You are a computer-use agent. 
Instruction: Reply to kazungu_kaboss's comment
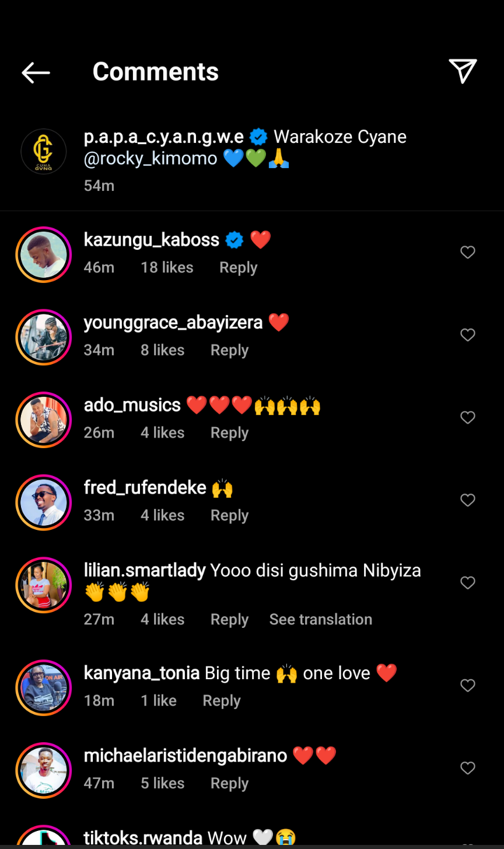point(238,268)
